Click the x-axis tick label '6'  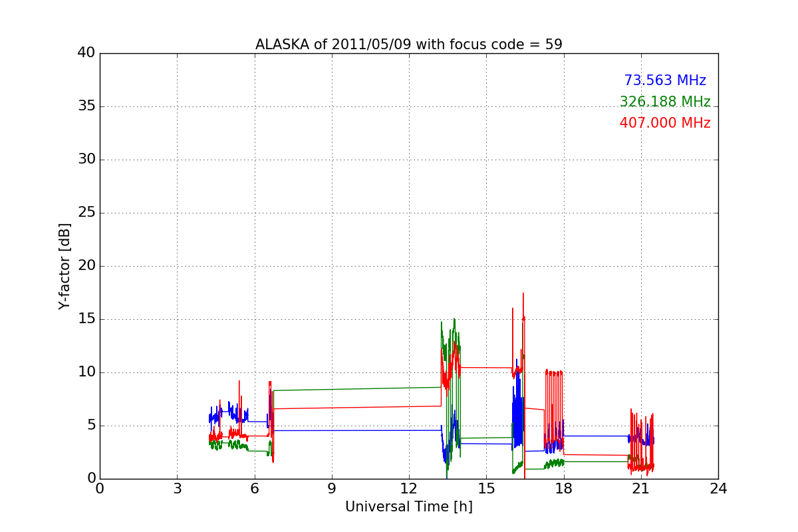(255, 489)
